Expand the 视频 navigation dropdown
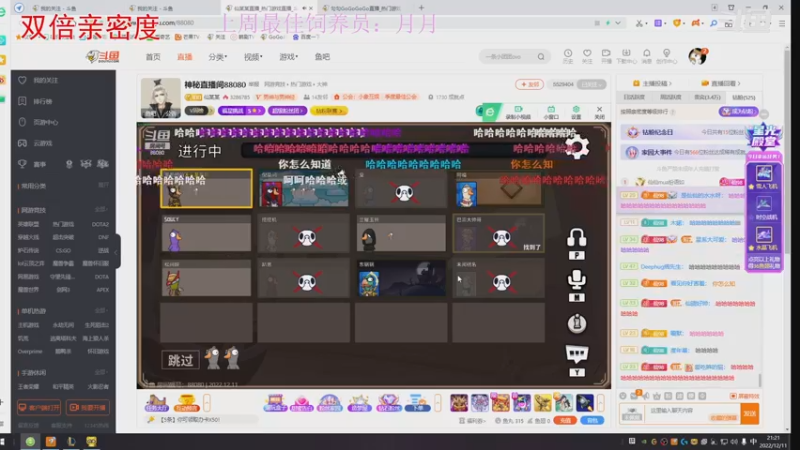The width and height of the screenshot is (800, 450). (253, 57)
